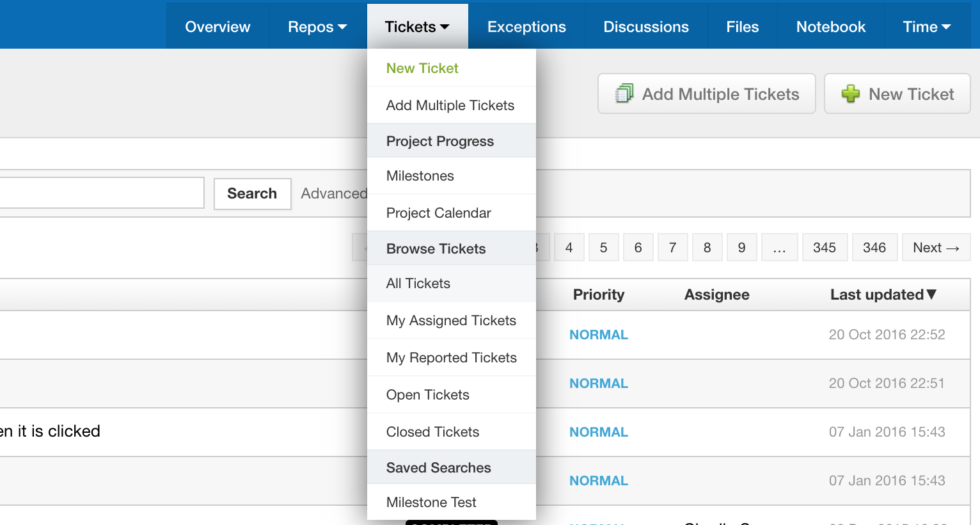This screenshot has height=525, width=980.
Task: Go to page 5
Action: point(603,247)
